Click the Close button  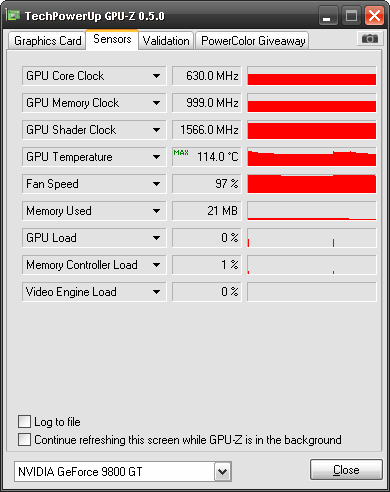pos(346,470)
